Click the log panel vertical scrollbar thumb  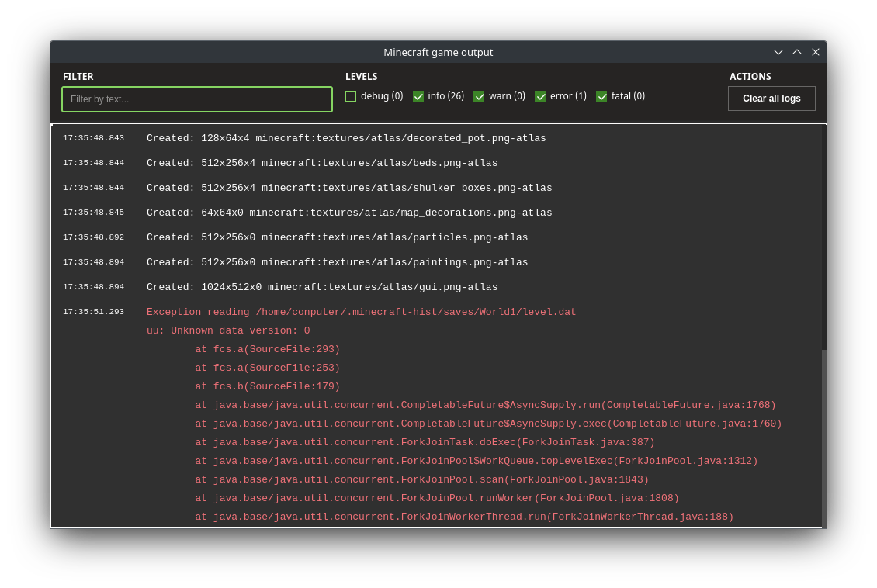click(824, 438)
